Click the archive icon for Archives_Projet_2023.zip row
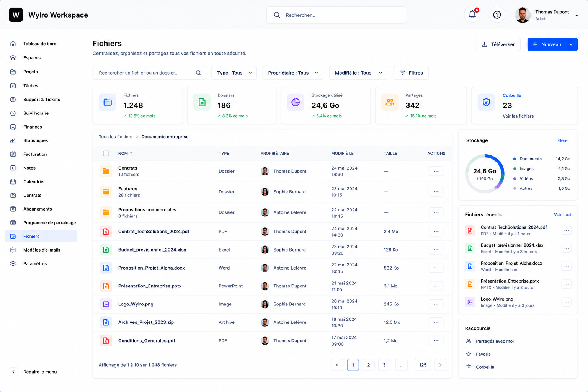 [106, 322]
